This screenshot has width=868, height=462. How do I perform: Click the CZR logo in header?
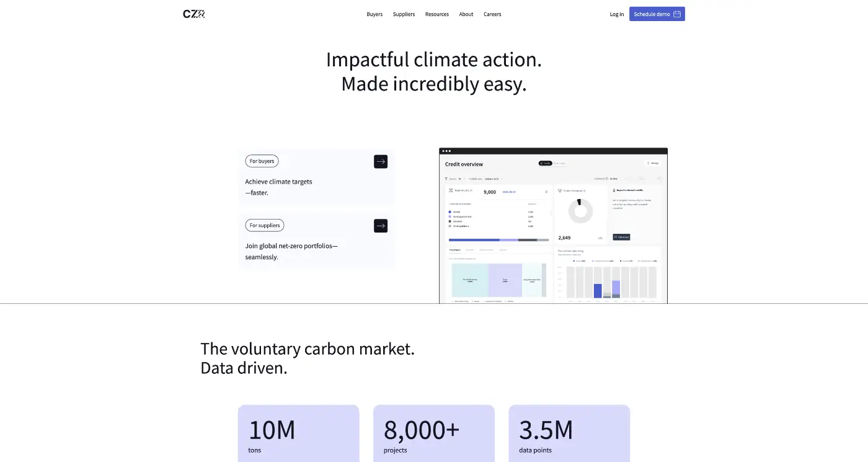193,14
